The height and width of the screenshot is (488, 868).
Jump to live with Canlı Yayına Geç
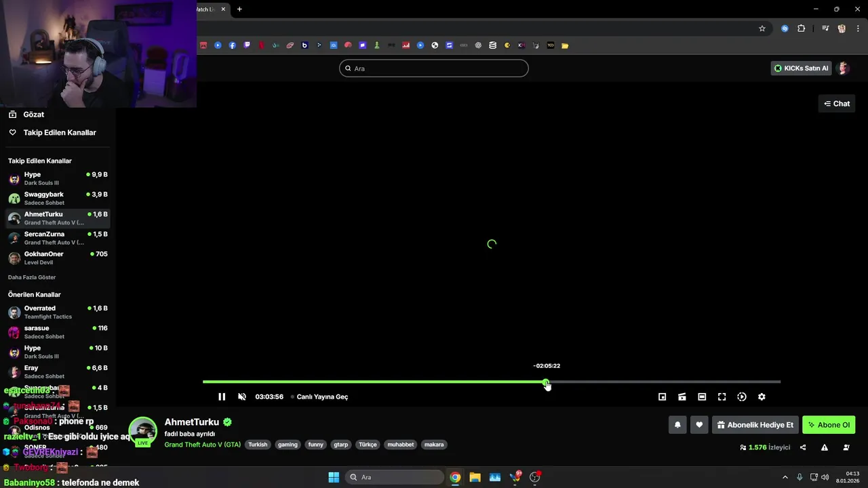pyautogui.click(x=322, y=396)
